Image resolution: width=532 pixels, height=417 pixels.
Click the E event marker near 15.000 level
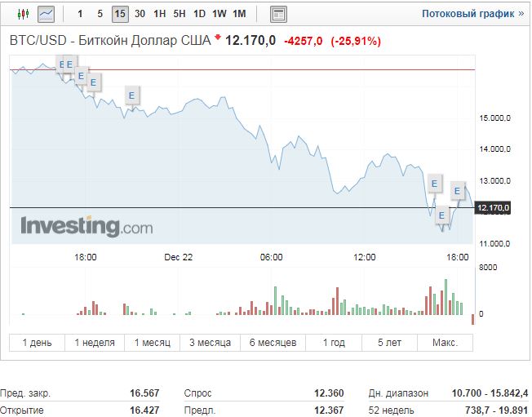point(131,95)
